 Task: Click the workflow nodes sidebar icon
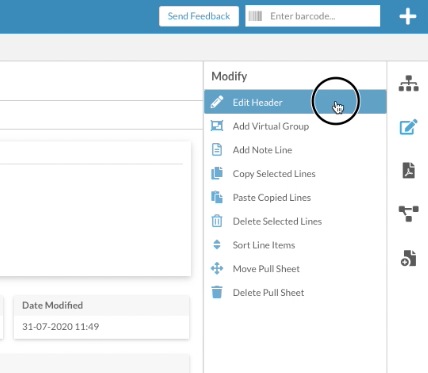408,214
